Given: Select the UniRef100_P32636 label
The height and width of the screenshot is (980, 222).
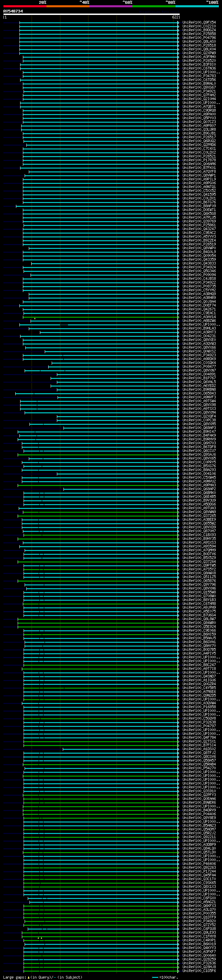Looking at the screenshot, I should (x=199, y=963).
